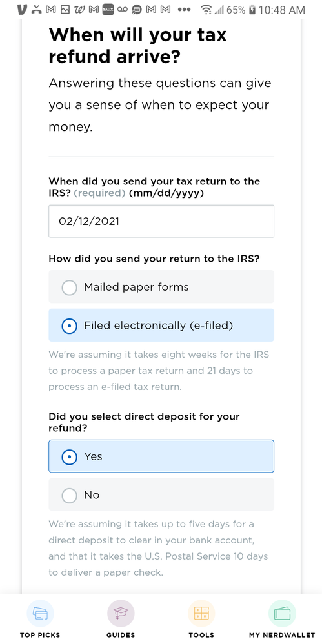Open Guides graduation cap icon

(x=121, y=613)
